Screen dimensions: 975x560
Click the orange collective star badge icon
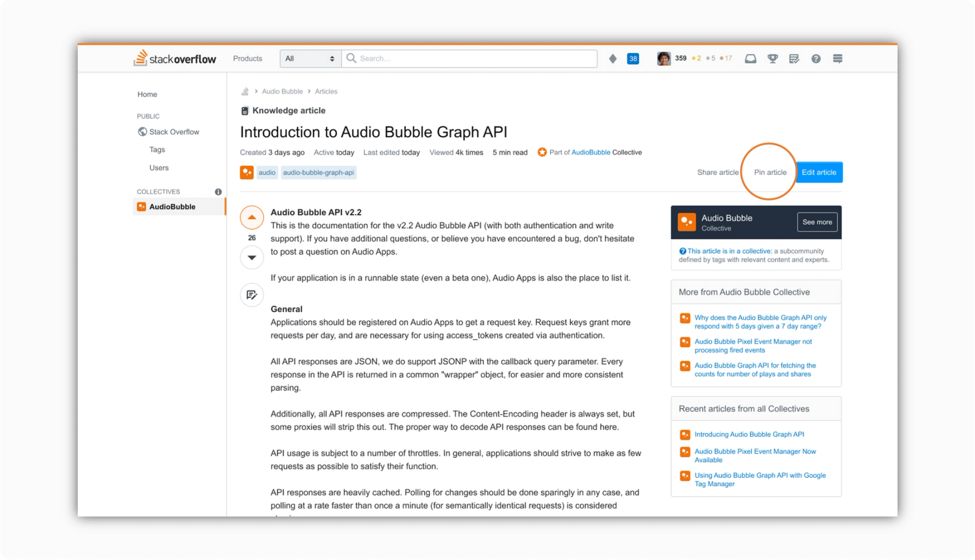click(x=542, y=152)
